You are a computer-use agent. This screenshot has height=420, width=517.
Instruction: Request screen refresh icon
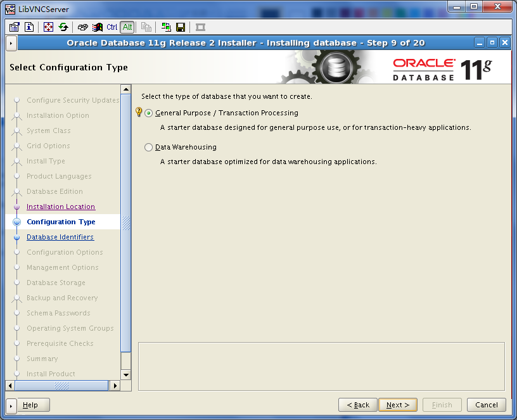tap(63, 27)
